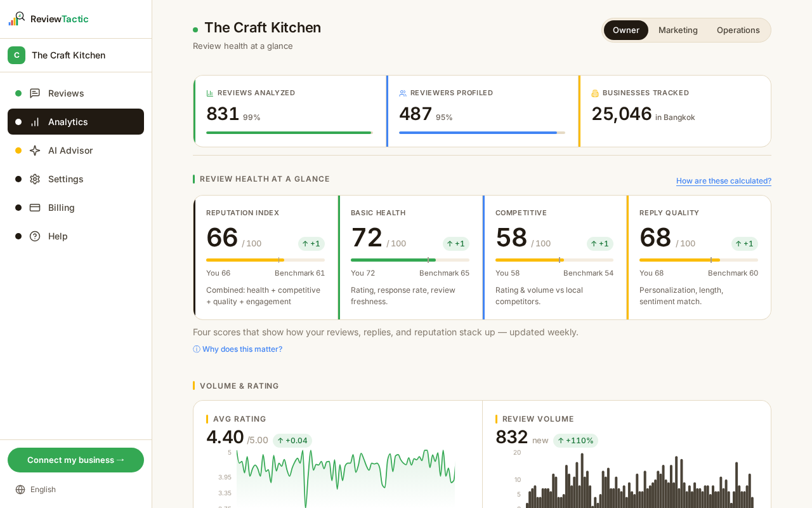Click the Reviewers Profiled people icon
The height and width of the screenshot is (508, 812).
[403, 93]
